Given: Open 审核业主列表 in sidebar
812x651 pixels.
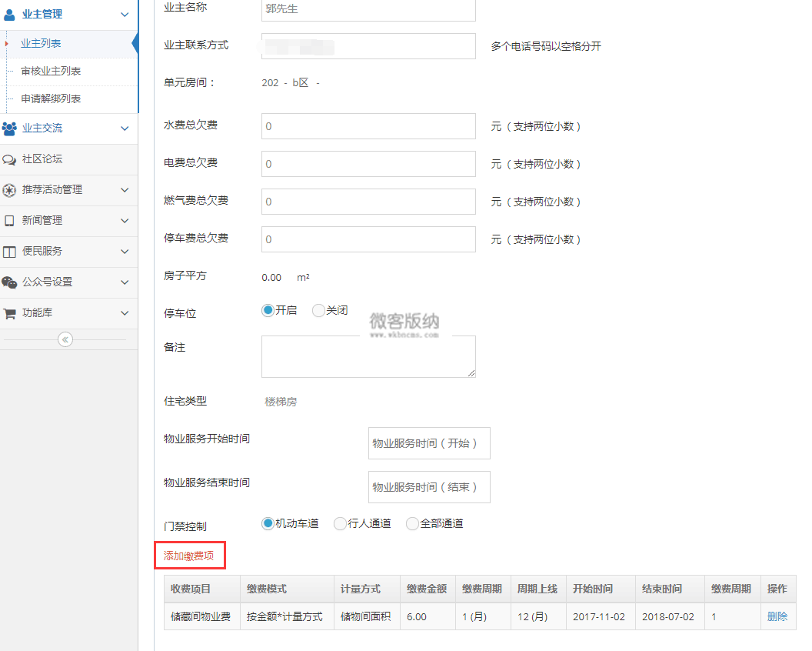Looking at the screenshot, I should [51, 71].
